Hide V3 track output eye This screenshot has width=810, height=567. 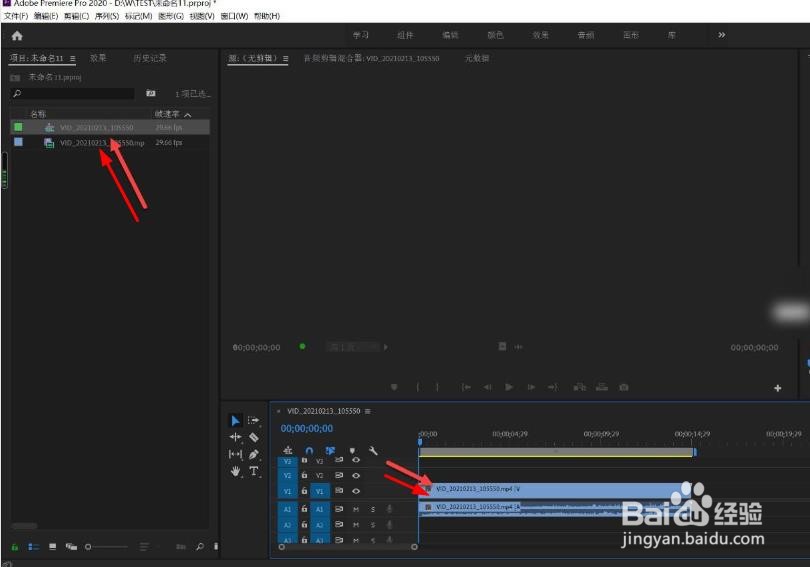(356, 460)
